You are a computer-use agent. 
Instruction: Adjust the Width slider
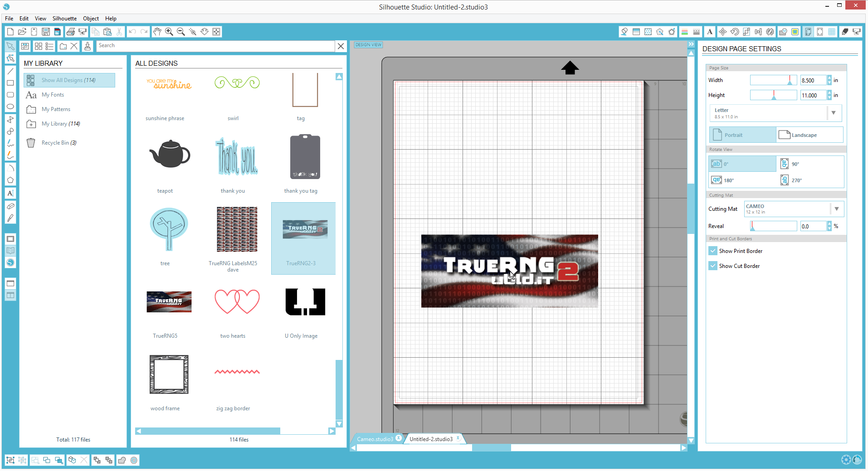click(x=773, y=80)
